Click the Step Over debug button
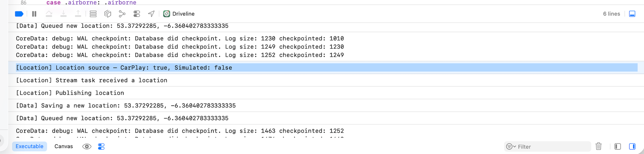Viewport: 644px width, 154px height. click(49, 14)
